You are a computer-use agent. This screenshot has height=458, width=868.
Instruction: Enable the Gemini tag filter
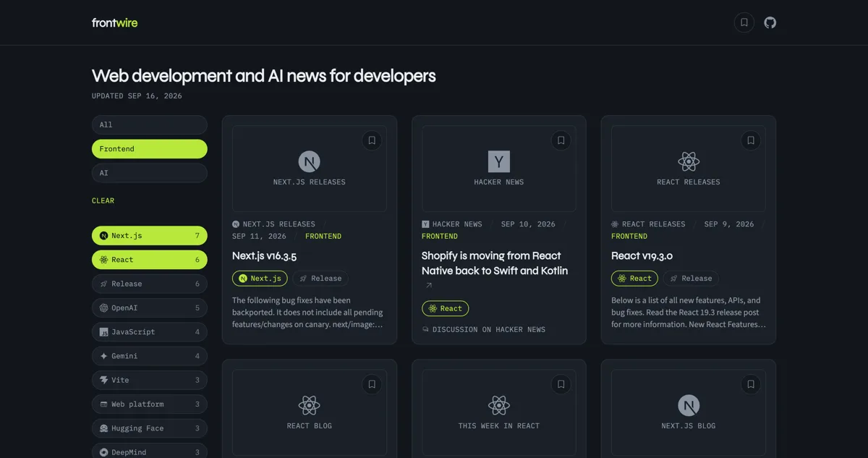[150, 356]
